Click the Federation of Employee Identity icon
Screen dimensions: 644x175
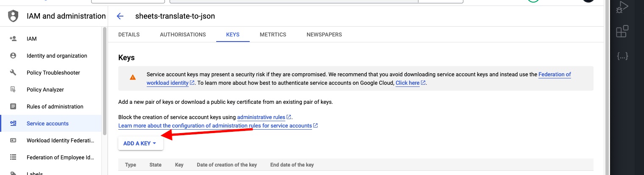coord(13,157)
